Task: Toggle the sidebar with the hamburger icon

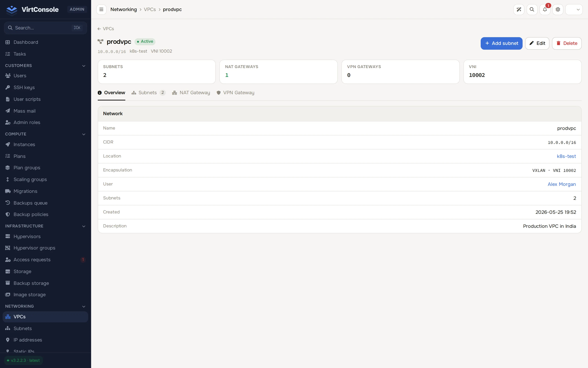Action: [x=101, y=10]
